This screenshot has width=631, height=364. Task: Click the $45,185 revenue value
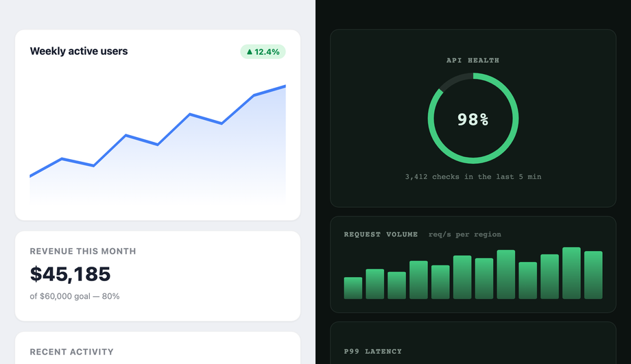coord(70,274)
